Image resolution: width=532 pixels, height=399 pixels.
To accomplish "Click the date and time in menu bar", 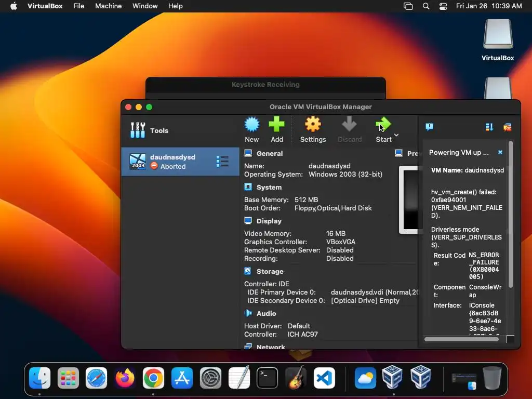I will (489, 6).
